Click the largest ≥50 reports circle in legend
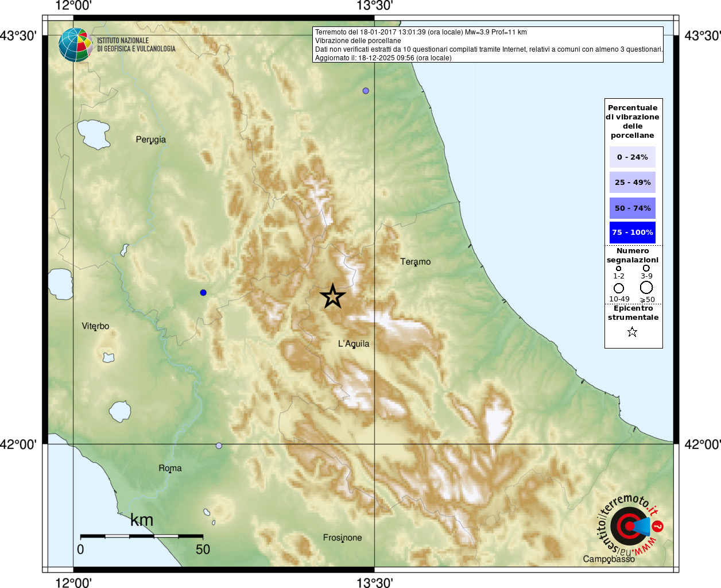The image size is (721, 588). pos(646,287)
